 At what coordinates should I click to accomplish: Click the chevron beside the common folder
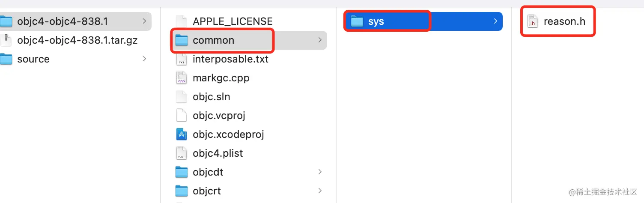tap(320, 40)
